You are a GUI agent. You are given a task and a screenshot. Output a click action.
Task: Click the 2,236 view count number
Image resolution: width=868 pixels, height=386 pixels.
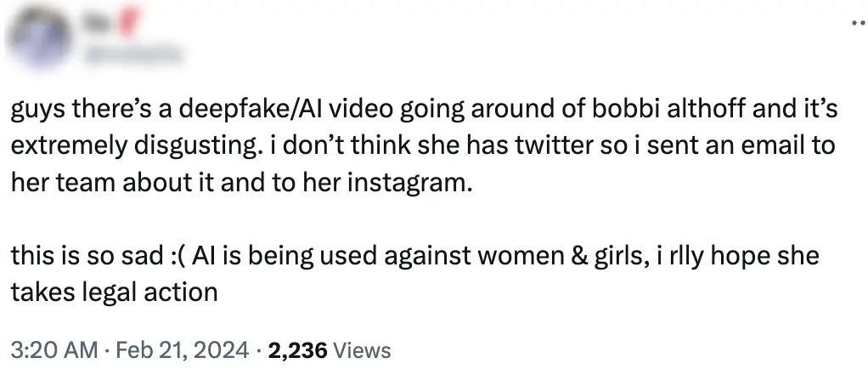297,349
